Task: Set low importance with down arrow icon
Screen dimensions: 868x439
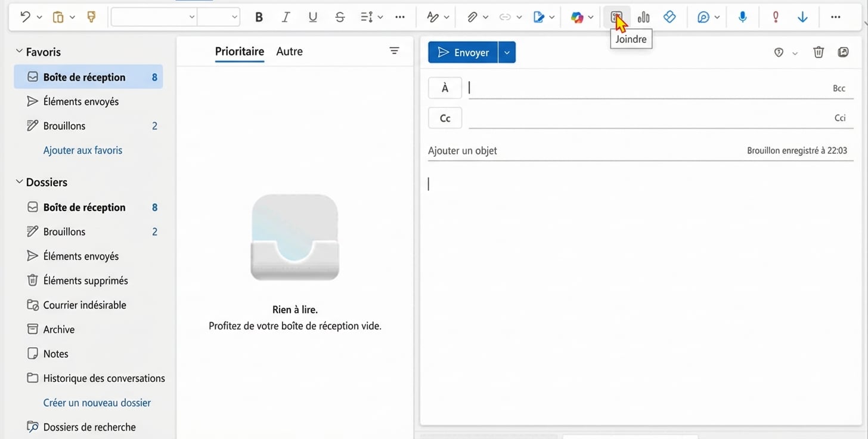Action: (802, 17)
